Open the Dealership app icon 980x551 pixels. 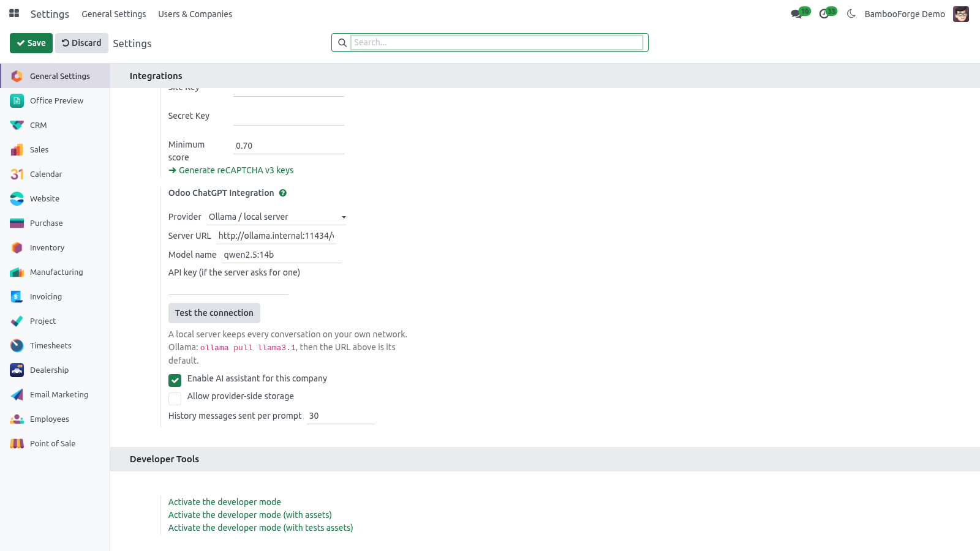coord(17,370)
